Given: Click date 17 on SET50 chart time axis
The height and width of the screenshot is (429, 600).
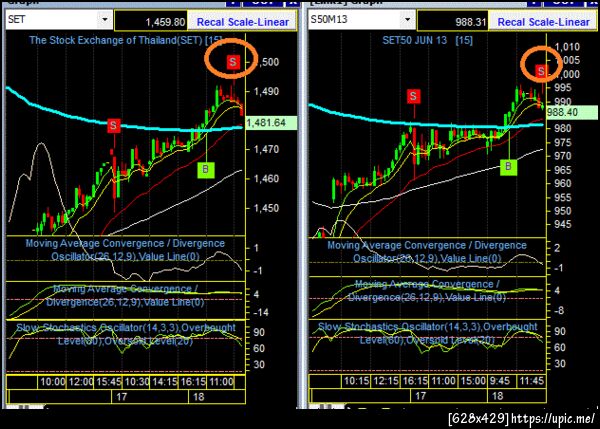Looking at the screenshot, I should pyautogui.click(x=420, y=396).
